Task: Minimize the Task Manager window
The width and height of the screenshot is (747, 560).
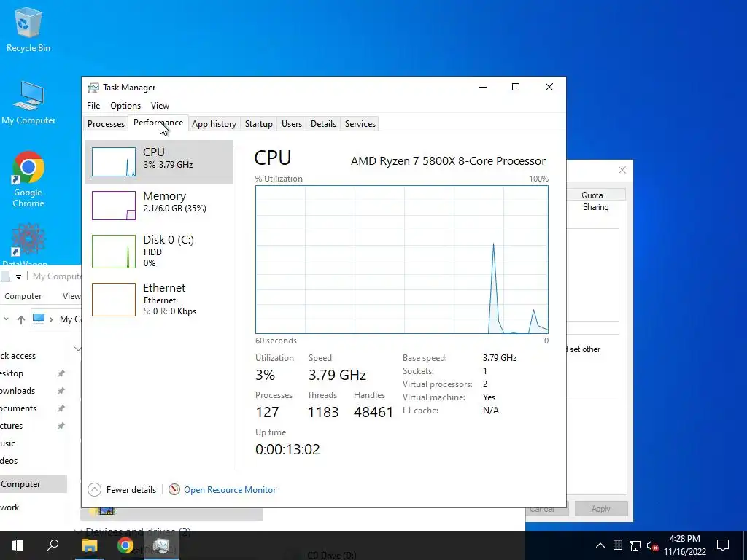Action: 483,87
